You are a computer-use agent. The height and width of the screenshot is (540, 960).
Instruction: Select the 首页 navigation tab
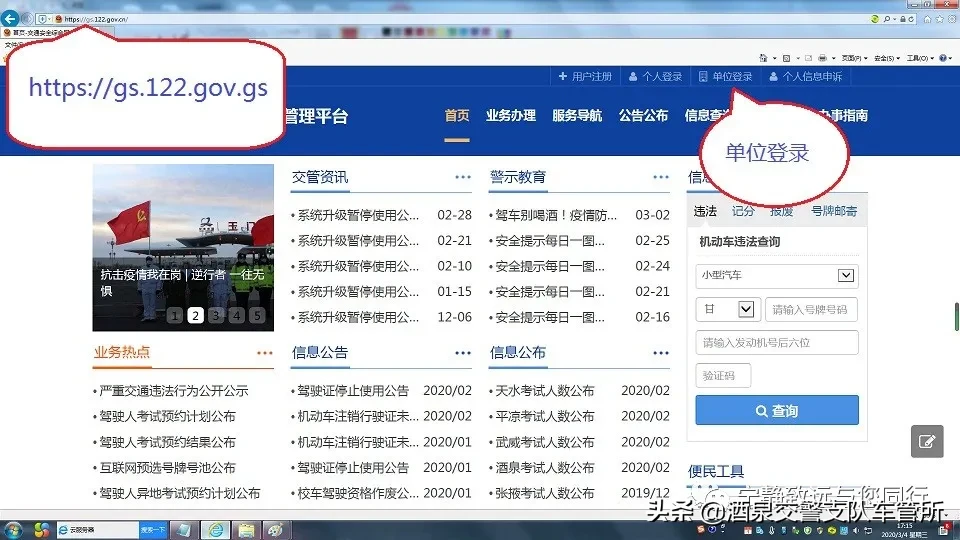tap(457, 116)
